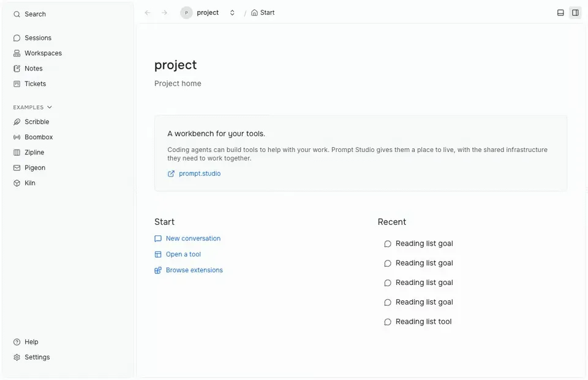
Task: Click the New conversation chat icon
Action: click(x=158, y=238)
